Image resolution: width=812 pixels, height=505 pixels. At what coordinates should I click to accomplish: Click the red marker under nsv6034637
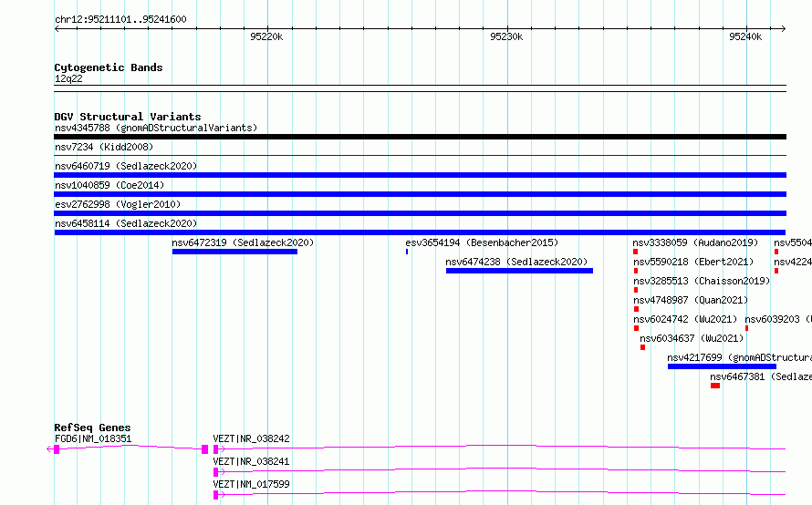pyautogui.click(x=642, y=347)
